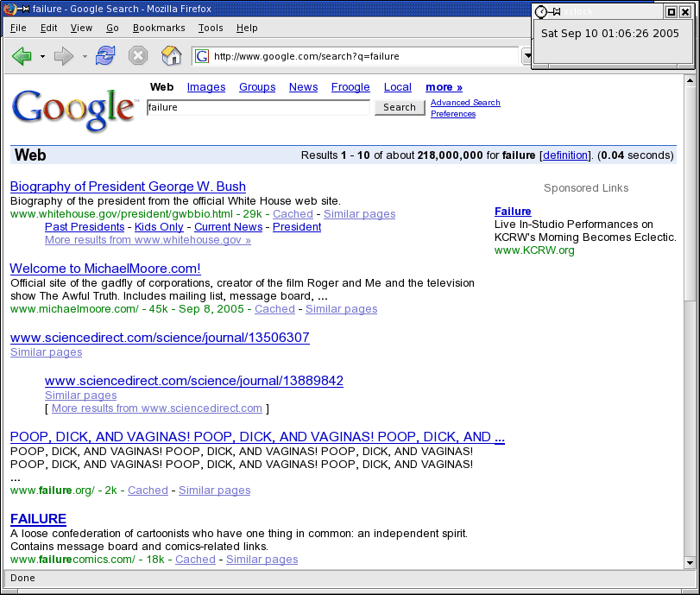Open Cached copy of www.failure.org result
Viewport: 700px width, 595px height.
148,490
